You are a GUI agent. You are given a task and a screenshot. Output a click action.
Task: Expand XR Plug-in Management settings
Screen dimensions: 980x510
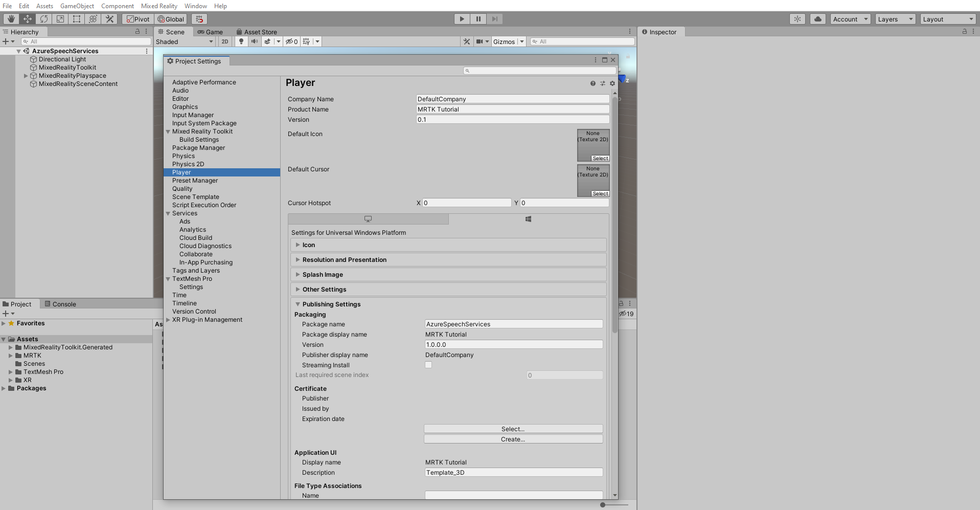(168, 320)
